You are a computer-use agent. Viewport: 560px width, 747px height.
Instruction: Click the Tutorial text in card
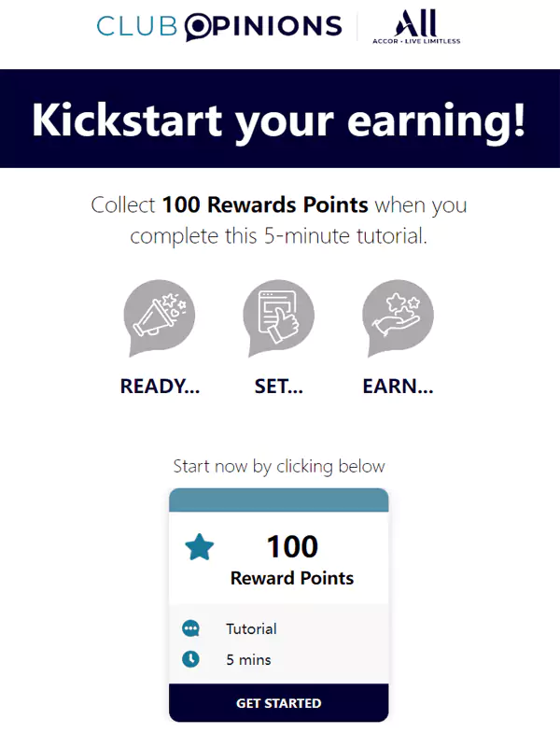point(251,628)
